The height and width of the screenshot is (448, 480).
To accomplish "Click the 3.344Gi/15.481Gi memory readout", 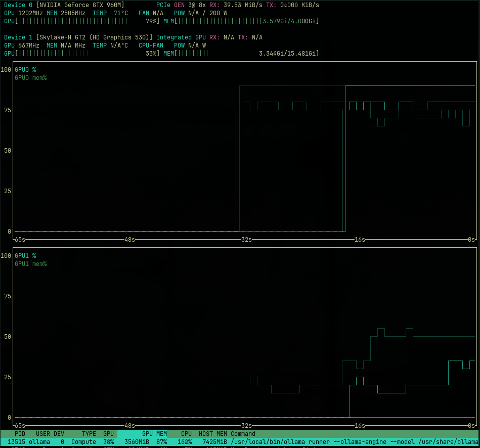I will [287, 54].
